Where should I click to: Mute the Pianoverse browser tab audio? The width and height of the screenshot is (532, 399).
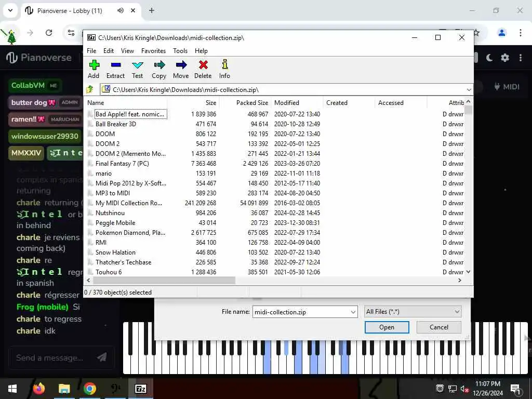pos(121,10)
